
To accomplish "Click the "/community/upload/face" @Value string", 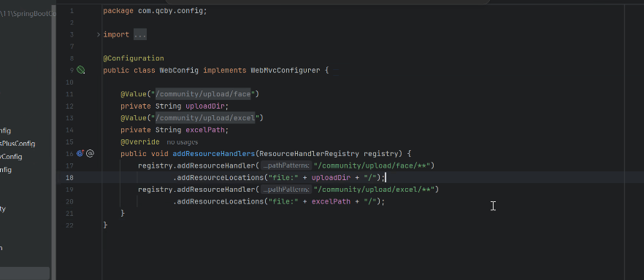I will pos(202,94).
